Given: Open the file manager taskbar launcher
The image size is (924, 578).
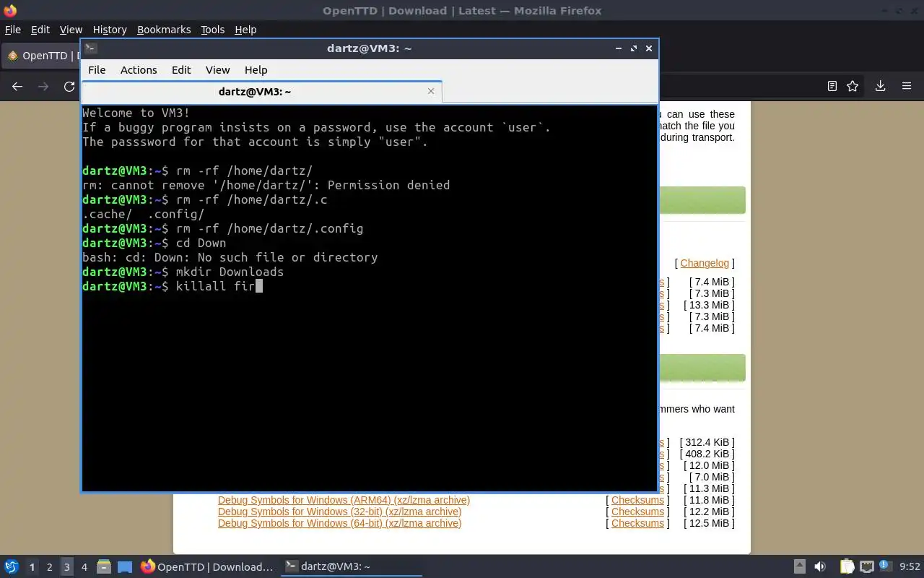Looking at the screenshot, I should click(x=104, y=566).
